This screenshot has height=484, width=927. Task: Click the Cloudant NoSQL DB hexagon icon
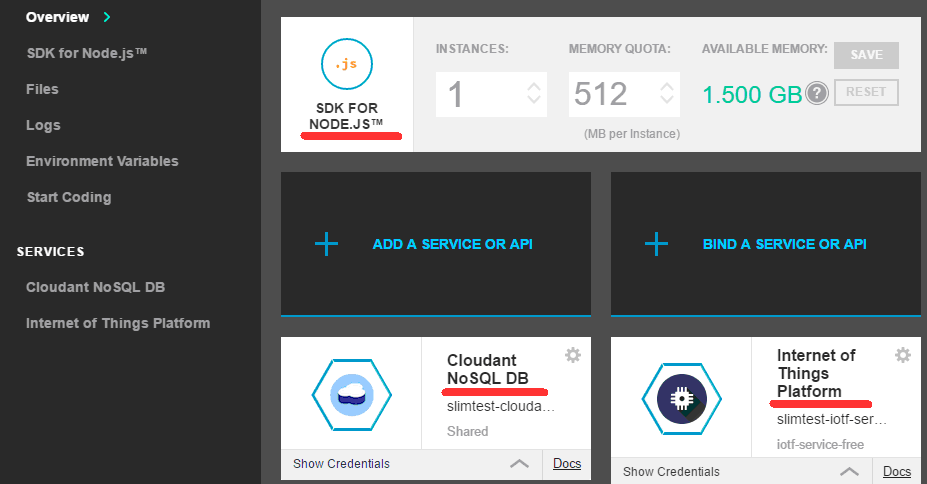tap(352, 395)
